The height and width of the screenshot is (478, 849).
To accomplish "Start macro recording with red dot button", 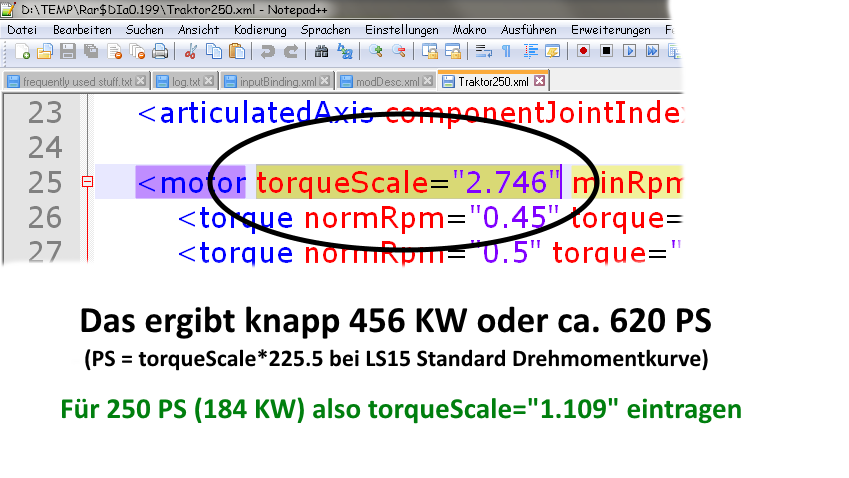I will (x=583, y=51).
